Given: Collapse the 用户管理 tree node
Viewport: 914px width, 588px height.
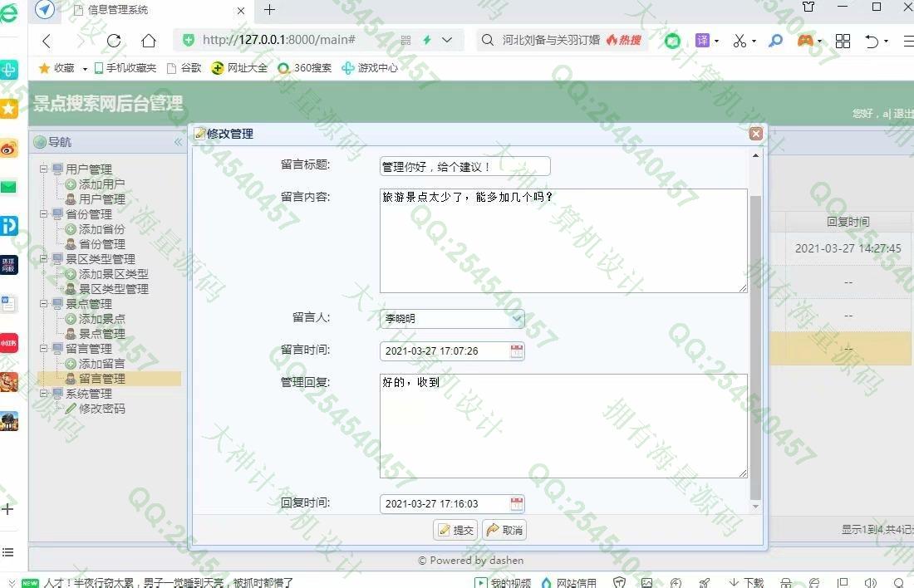Looking at the screenshot, I should pyautogui.click(x=44, y=169).
